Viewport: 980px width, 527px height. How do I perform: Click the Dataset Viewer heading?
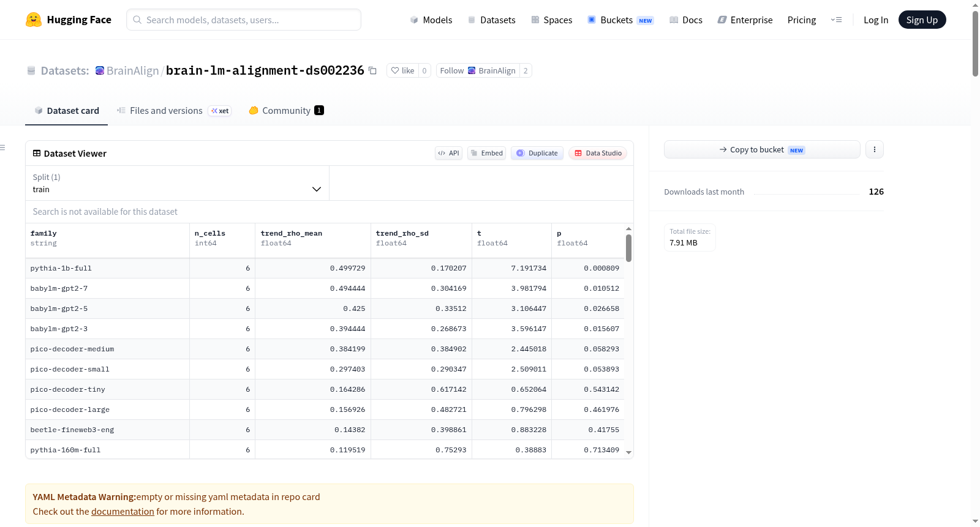pos(70,154)
